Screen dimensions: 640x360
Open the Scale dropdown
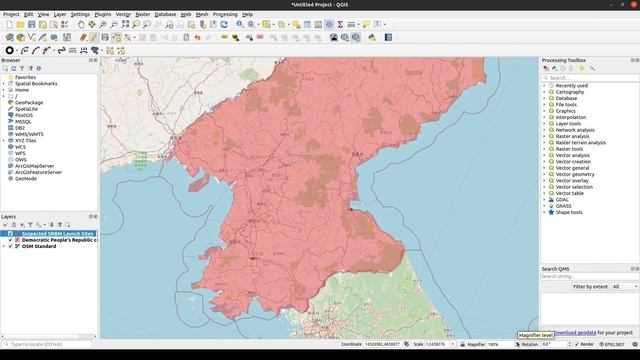[x=453, y=344]
